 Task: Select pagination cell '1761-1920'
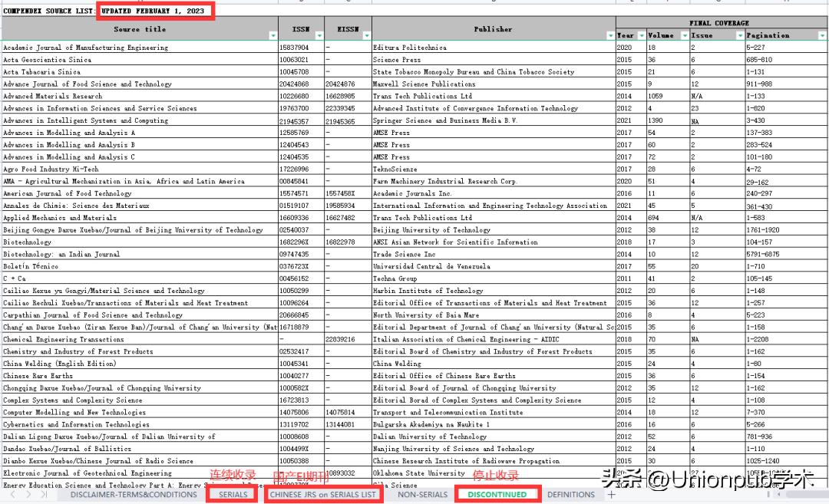[x=786, y=230]
